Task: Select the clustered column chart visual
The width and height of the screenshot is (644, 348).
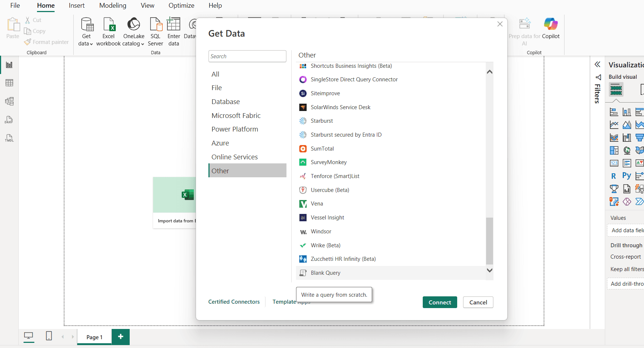Action: click(x=627, y=112)
